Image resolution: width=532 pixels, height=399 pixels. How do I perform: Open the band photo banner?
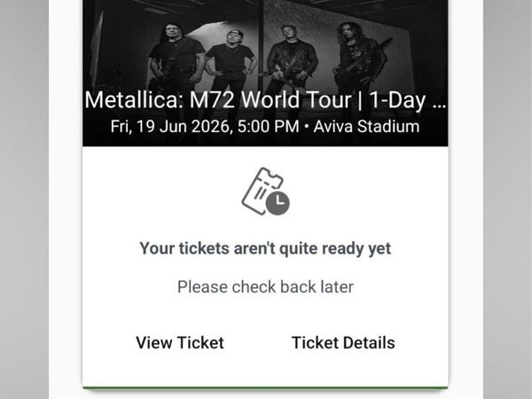[265, 73]
